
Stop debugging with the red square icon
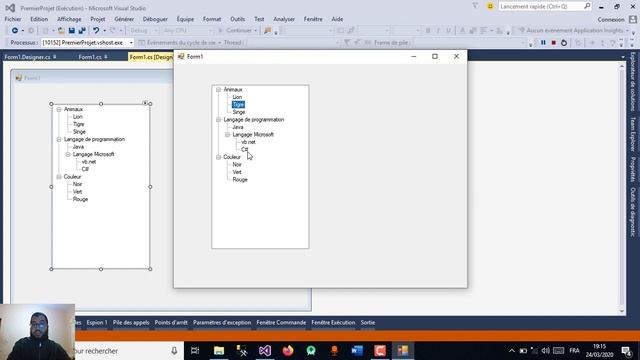click(553, 42)
